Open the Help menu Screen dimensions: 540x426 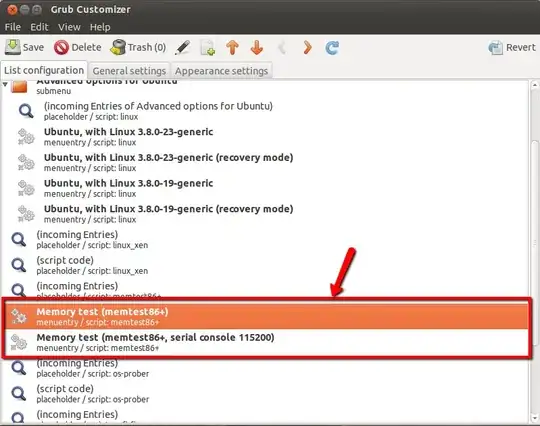pyautogui.click(x=100, y=27)
